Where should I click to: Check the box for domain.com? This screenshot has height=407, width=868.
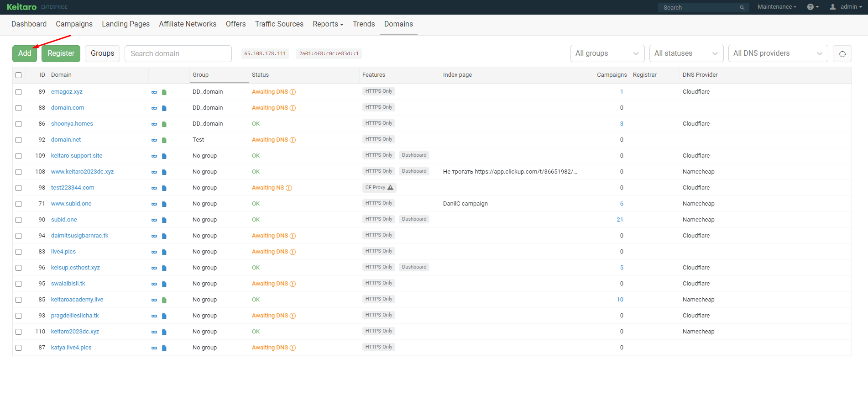coord(19,108)
